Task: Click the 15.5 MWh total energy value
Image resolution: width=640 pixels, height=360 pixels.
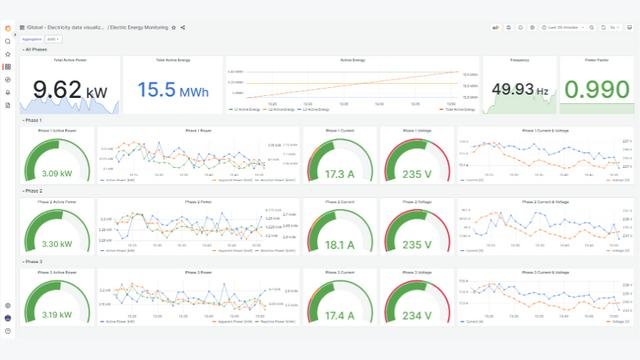Action: click(x=173, y=89)
